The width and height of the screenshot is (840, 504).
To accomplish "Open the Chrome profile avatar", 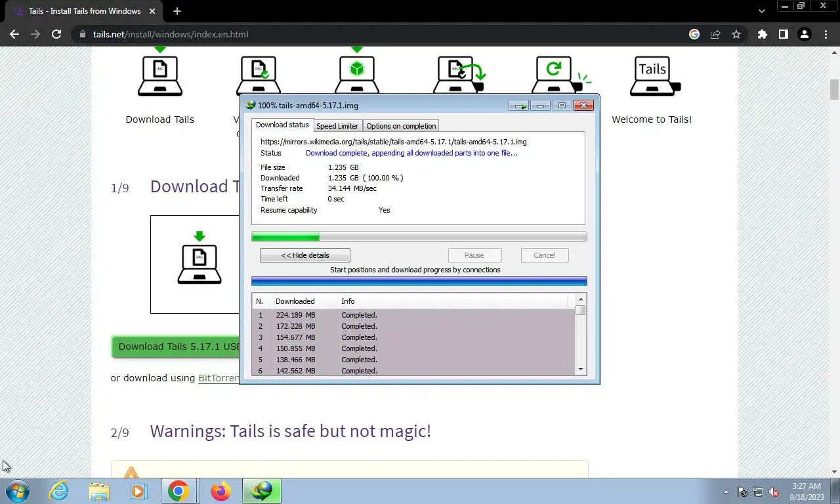I will pos(804,34).
